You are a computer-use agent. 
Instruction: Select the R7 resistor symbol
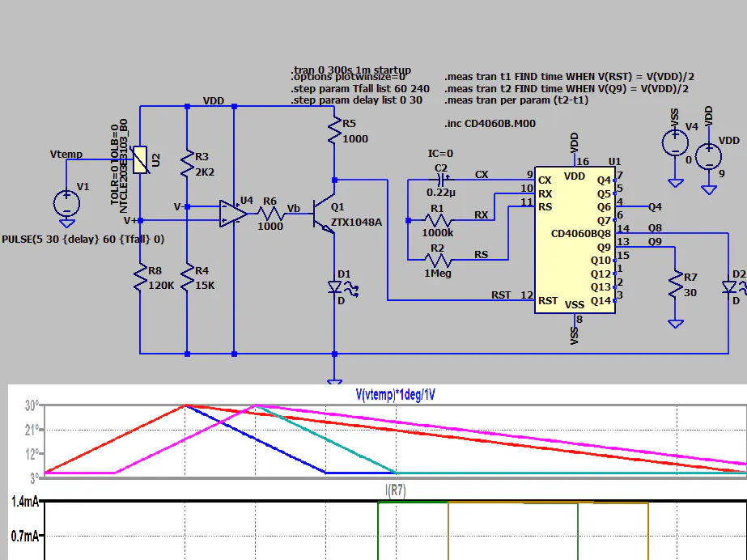[676, 284]
